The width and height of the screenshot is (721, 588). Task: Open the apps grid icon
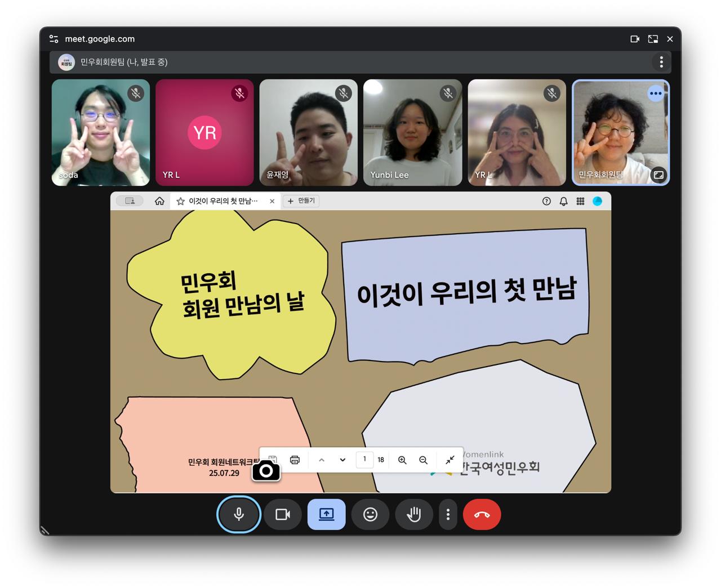pyautogui.click(x=580, y=201)
